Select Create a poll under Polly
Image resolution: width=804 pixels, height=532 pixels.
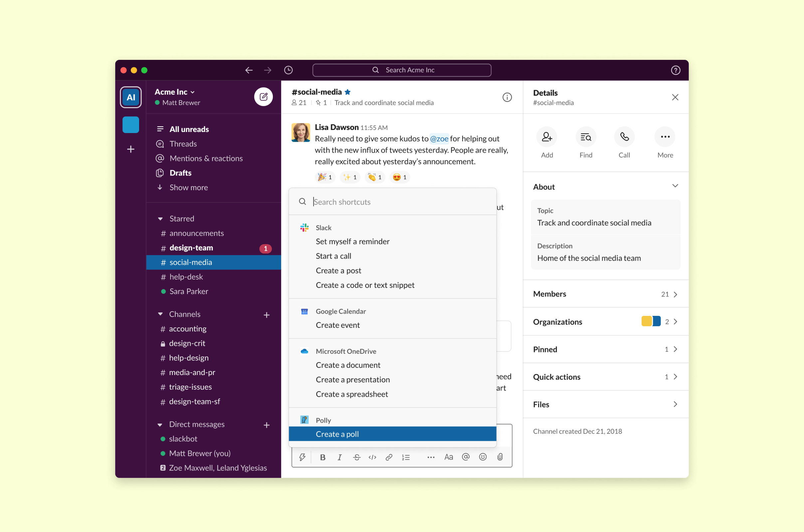[x=337, y=434]
